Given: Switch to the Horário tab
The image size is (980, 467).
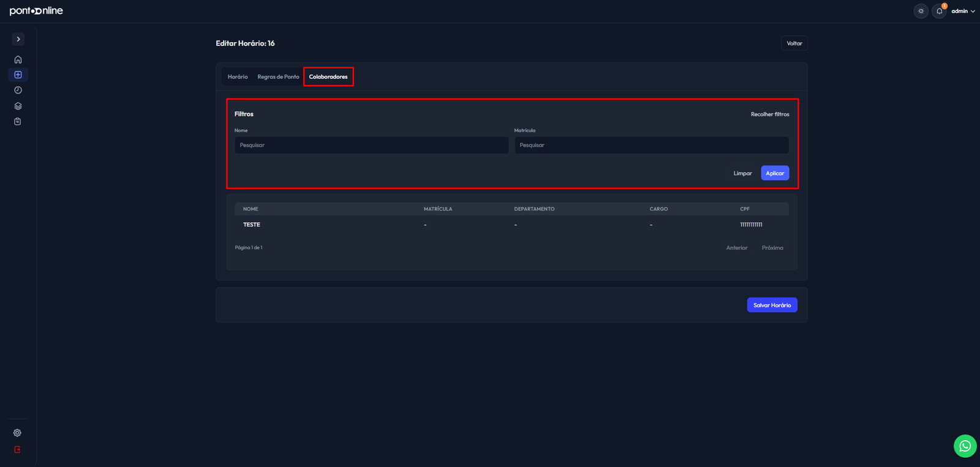Looking at the screenshot, I should pyautogui.click(x=238, y=77).
